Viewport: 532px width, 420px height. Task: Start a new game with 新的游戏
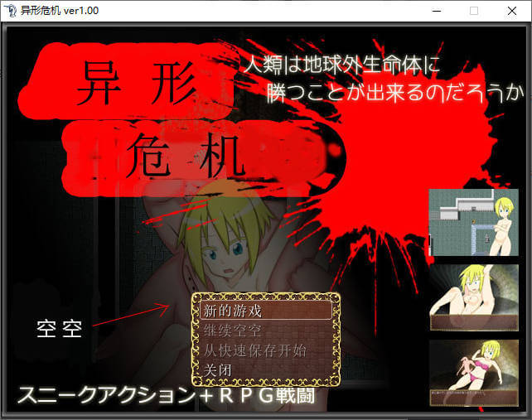tap(265, 311)
